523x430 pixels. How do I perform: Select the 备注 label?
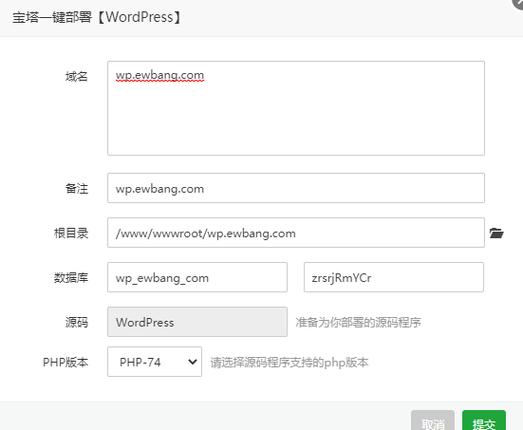pos(76,188)
